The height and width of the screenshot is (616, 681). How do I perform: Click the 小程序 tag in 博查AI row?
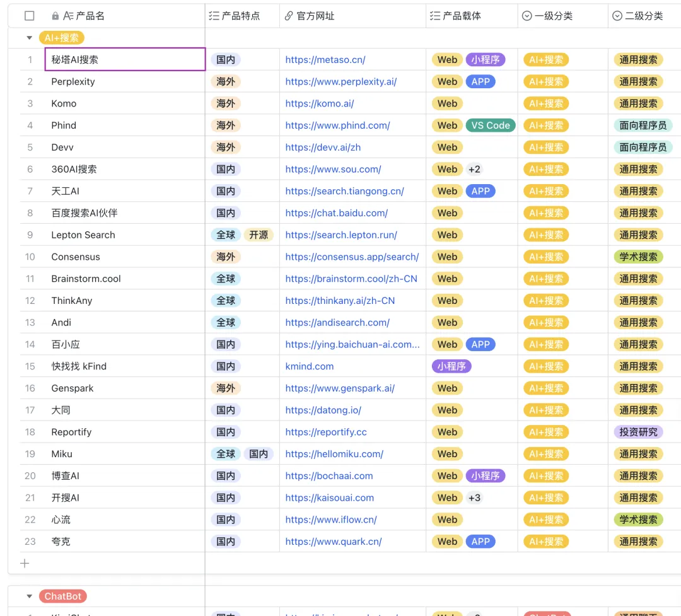485,475
